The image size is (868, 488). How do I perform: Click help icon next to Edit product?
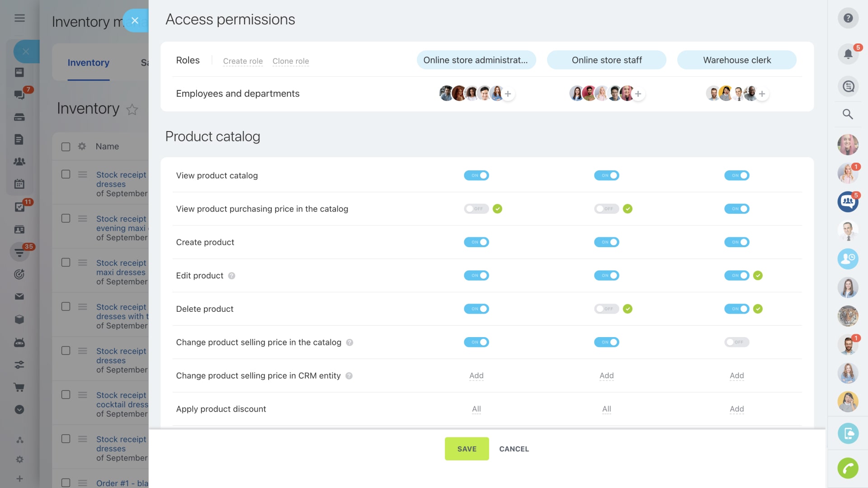point(231,276)
